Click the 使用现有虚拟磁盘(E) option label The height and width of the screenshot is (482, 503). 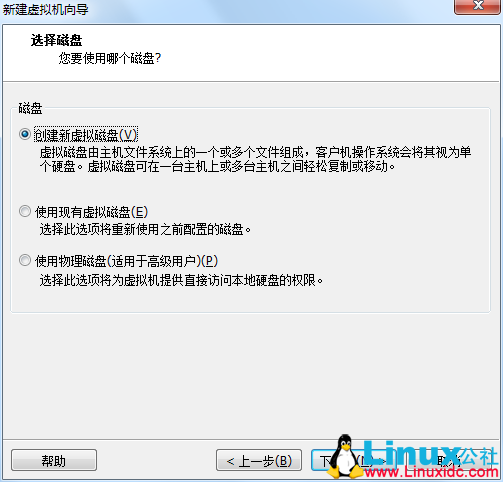(x=91, y=212)
